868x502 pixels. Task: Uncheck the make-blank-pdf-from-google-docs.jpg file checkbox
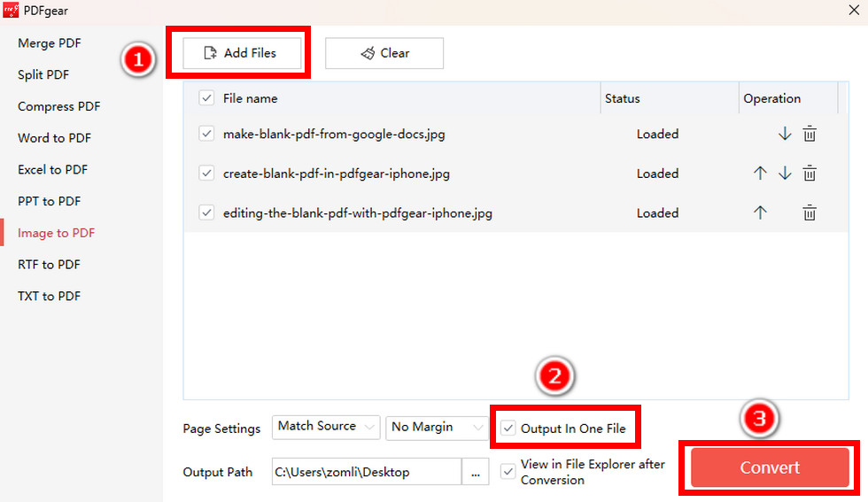click(x=206, y=135)
